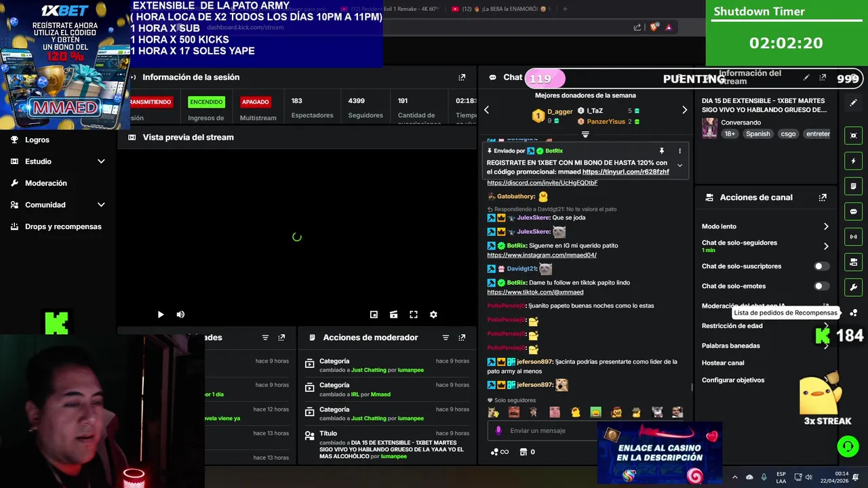
Task: Open the broadcast signal icon in right sidebar
Action: (854, 237)
